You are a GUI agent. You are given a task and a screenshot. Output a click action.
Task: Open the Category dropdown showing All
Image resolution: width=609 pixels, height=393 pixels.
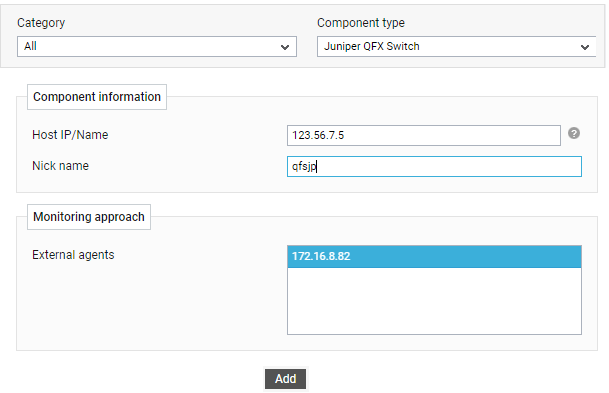(x=157, y=47)
